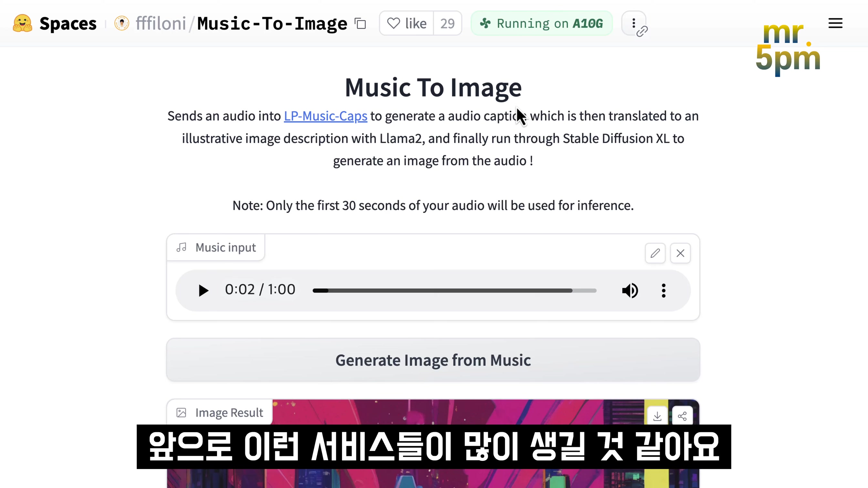Image resolution: width=868 pixels, height=488 pixels.
Task: Open the fffiloni user avatar
Action: pyautogui.click(x=122, y=23)
